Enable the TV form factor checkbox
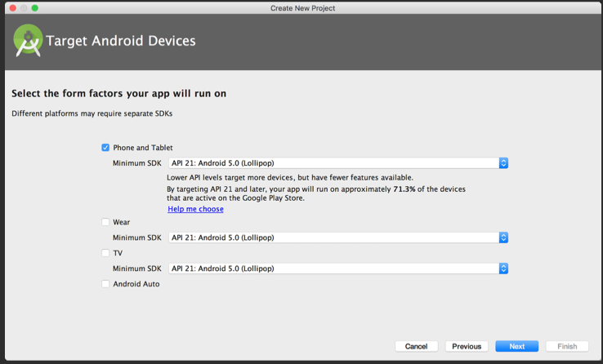This screenshot has width=603, height=364. point(105,253)
